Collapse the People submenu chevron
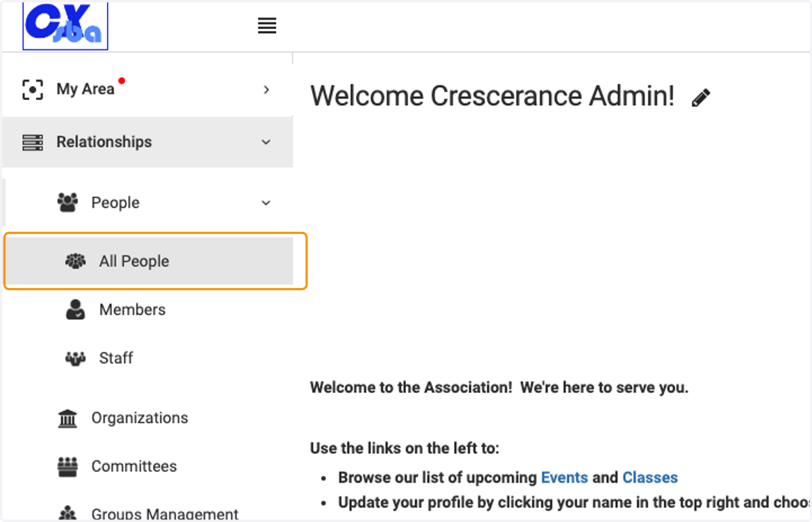This screenshot has width=812, height=522. [x=266, y=203]
